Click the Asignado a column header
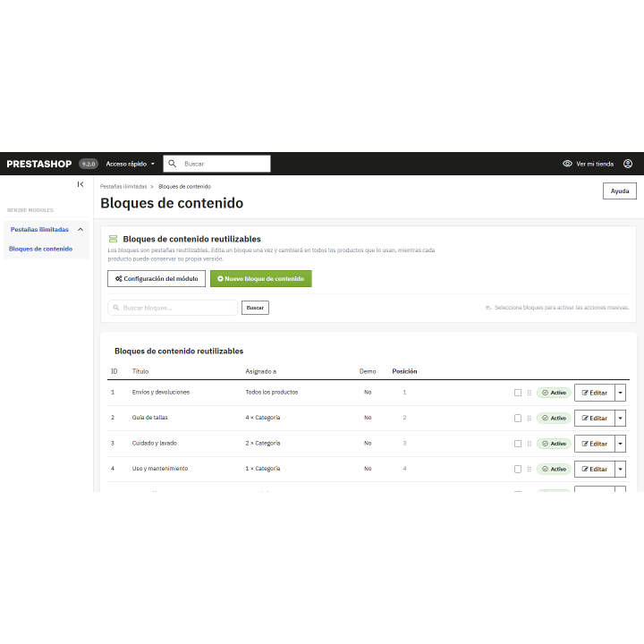This screenshot has width=644, height=644. pyautogui.click(x=261, y=371)
